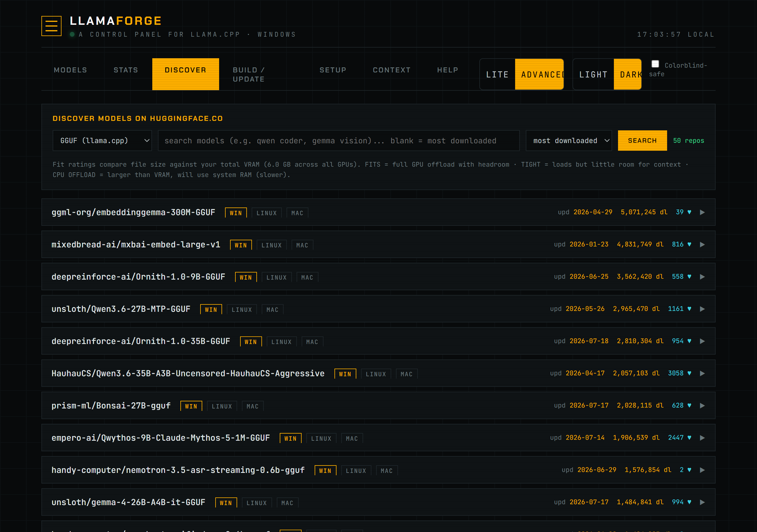Open ggml-org/embeddinggemma-300M-GGUF model link
Image resolution: width=757 pixels, height=532 pixels.
click(x=133, y=213)
